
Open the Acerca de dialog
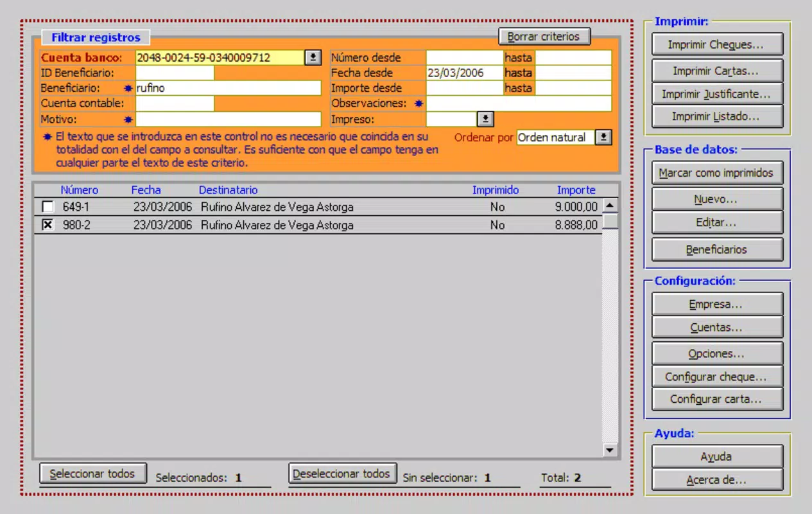pyautogui.click(x=717, y=479)
